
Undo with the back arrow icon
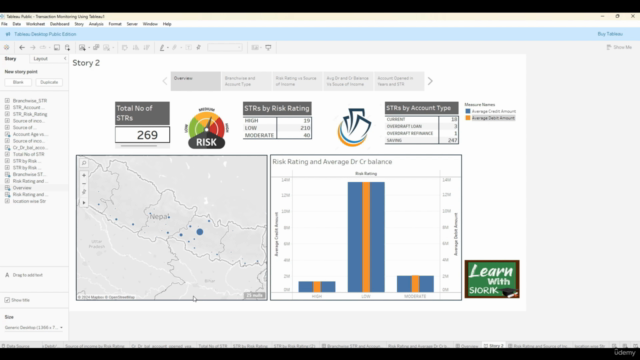(22, 47)
